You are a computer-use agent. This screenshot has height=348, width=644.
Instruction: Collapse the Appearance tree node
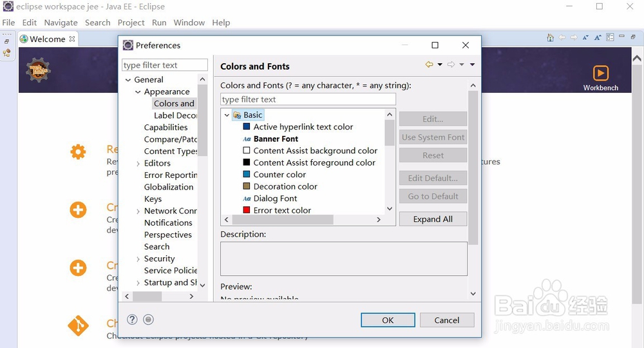(138, 92)
